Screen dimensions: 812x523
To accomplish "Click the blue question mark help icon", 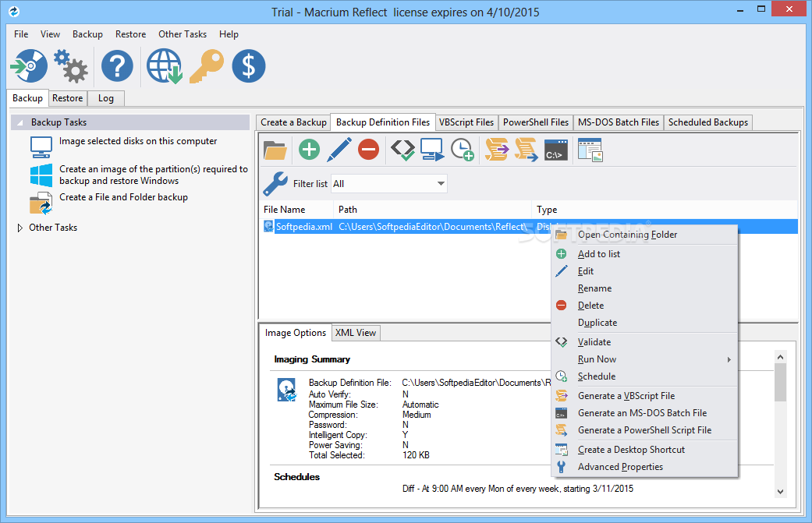I will [x=117, y=65].
